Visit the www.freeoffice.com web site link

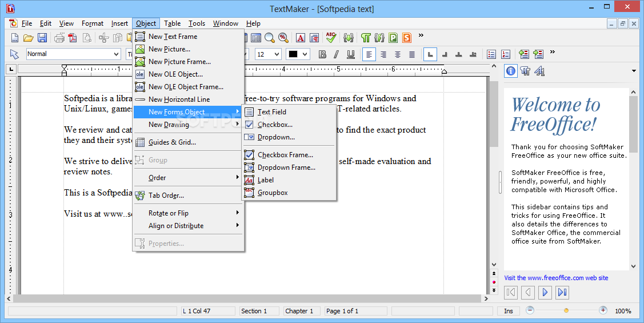pos(556,278)
